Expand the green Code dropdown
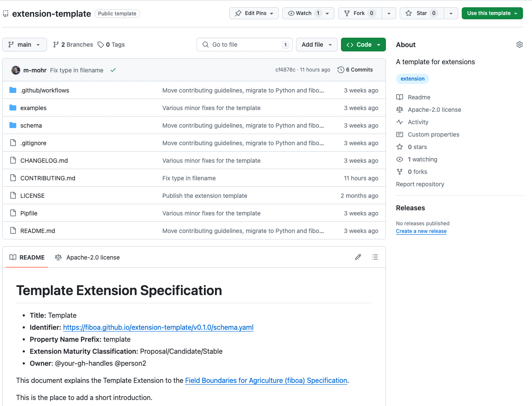Screen dimensions: 532x406 (363, 45)
